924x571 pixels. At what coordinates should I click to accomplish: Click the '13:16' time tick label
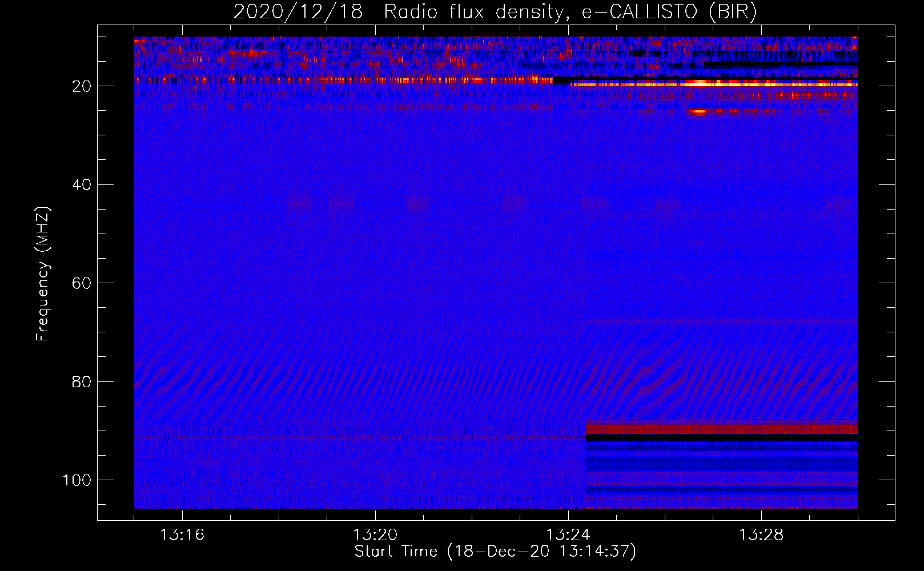pyautogui.click(x=182, y=535)
